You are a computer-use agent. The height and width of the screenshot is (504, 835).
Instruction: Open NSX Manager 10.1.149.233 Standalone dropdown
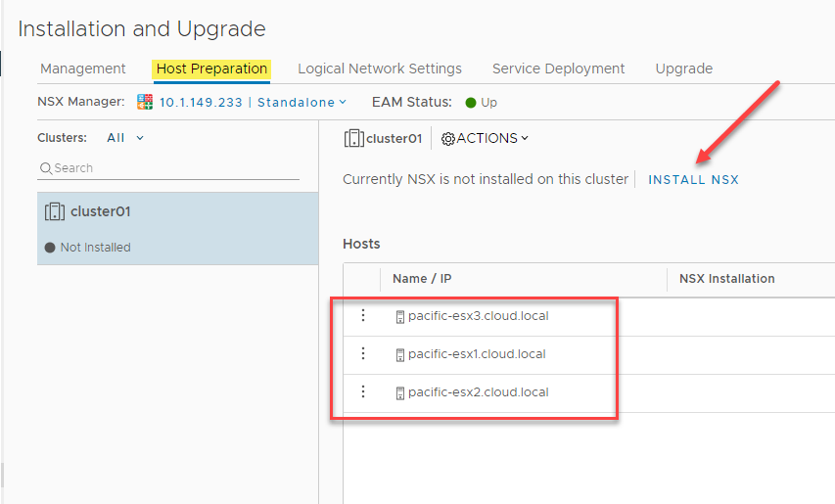253,102
